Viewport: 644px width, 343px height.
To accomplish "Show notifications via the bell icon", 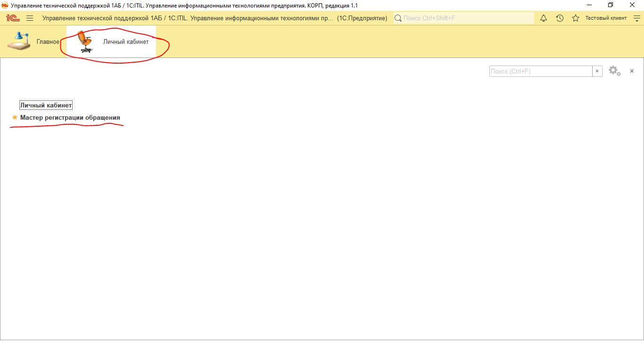I will [544, 18].
